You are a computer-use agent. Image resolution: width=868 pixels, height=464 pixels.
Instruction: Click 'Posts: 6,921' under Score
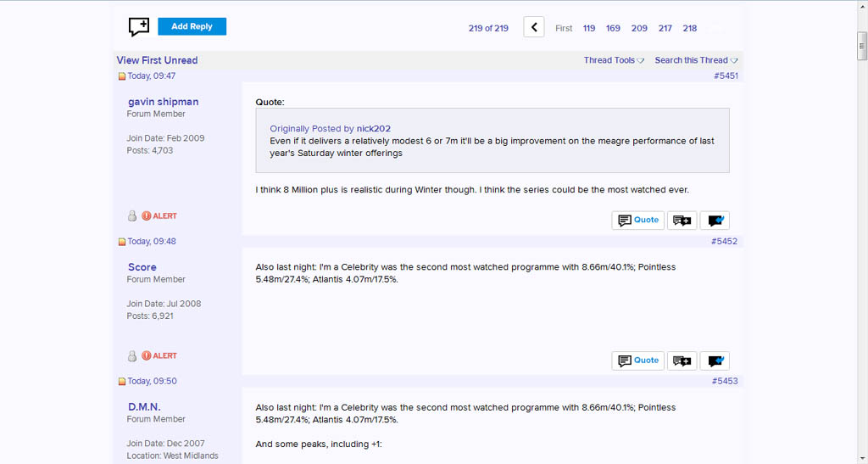(x=150, y=316)
